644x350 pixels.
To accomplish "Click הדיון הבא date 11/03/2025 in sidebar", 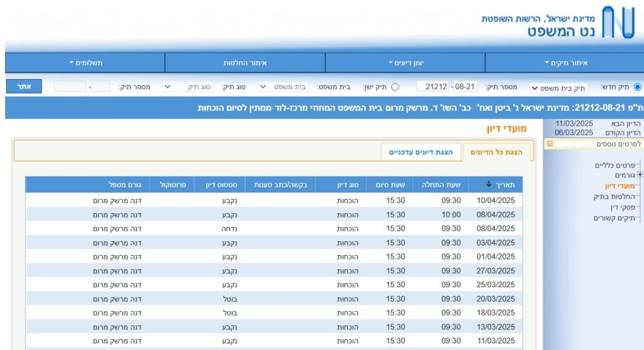I will (574, 124).
